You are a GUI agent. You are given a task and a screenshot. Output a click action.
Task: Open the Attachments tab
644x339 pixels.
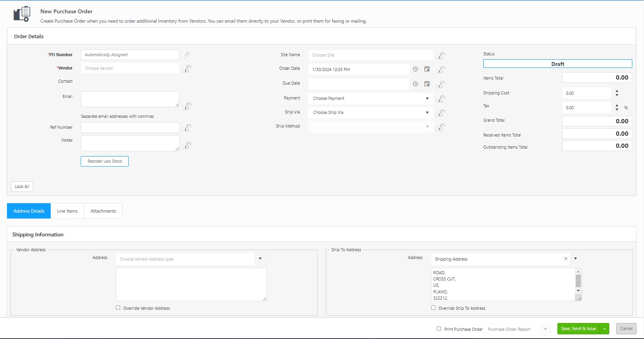point(103,211)
